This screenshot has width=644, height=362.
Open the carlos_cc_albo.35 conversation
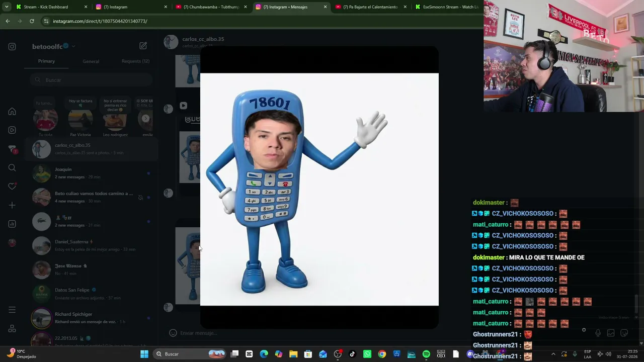pyautogui.click(x=91, y=149)
